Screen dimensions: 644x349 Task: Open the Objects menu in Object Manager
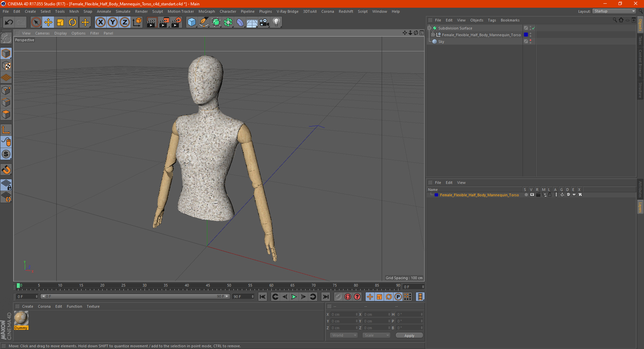pyautogui.click(x=477, y=20)
